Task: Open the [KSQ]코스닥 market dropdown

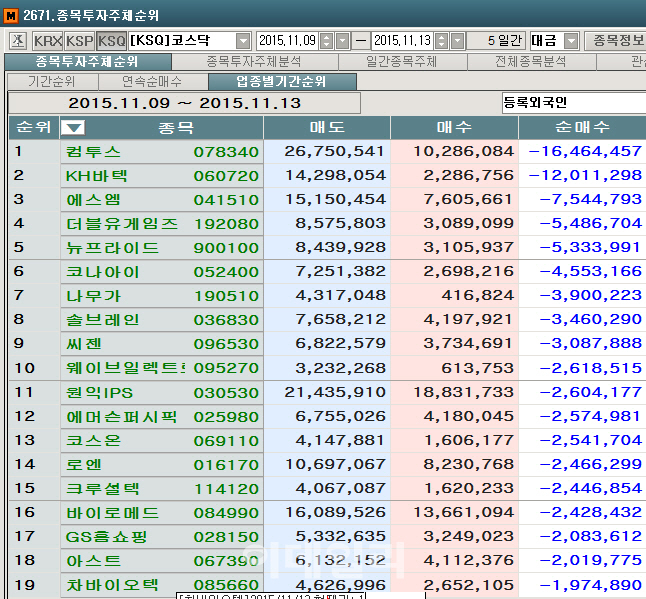Action: [x=243, y=41]
